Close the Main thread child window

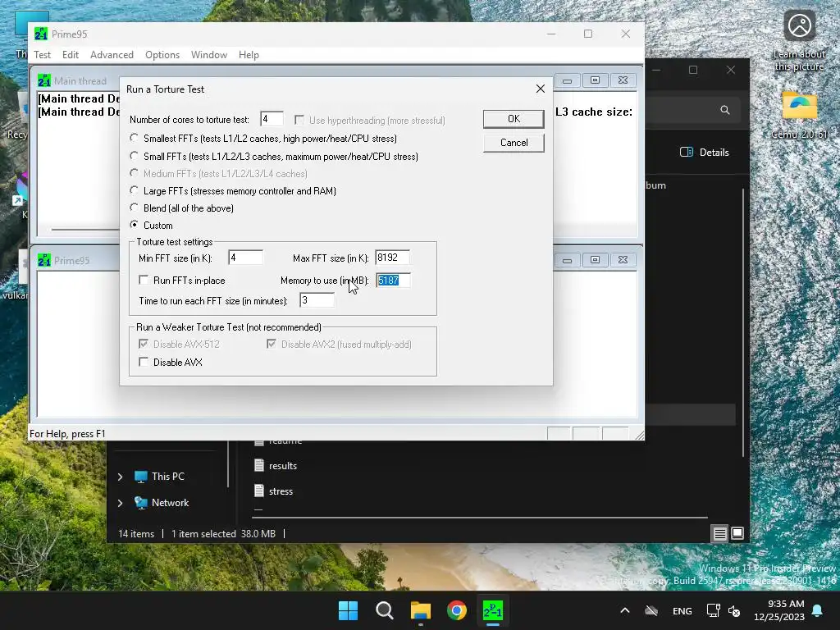coord(623,80)
